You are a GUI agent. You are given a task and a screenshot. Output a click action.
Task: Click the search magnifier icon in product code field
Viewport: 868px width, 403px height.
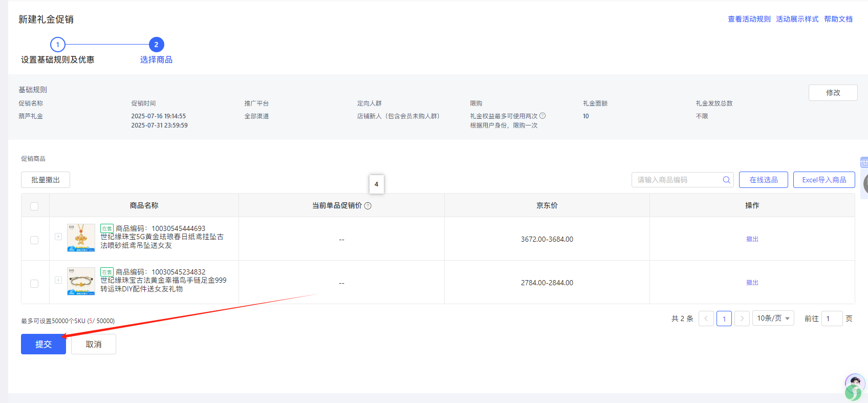(x=726, y=180)
